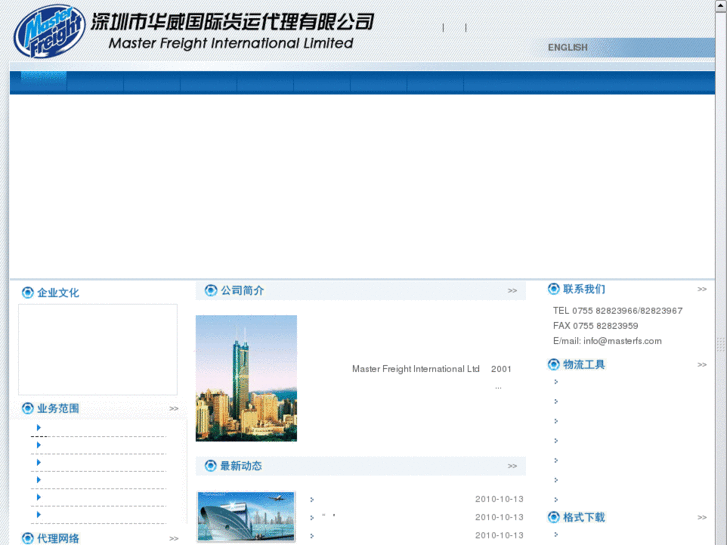Open more 物流工具 via >> arrow
727x545 pixels.
[701, 365]
